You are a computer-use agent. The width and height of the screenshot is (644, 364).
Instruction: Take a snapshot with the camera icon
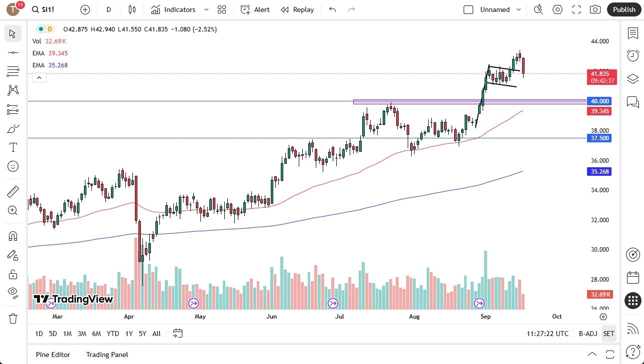(595, 9)
